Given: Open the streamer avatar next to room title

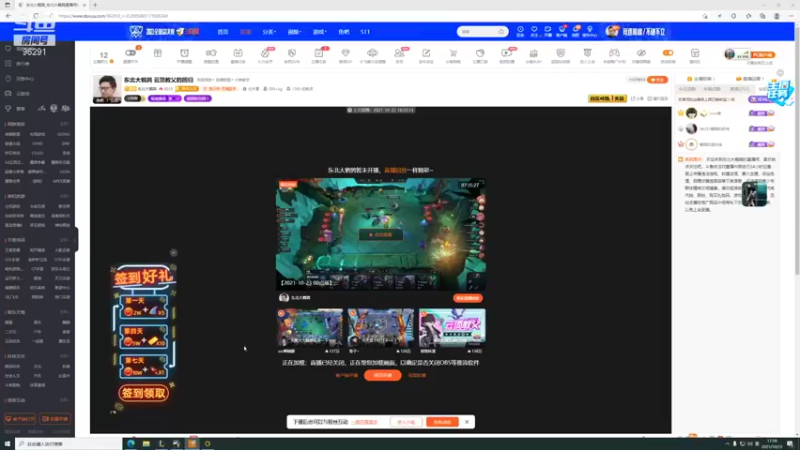Looking at the screenshot, I should click(x=107, y=89).
